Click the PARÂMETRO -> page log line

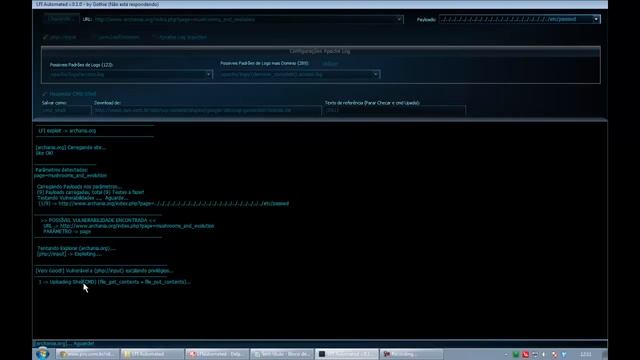tap(67, 231)
